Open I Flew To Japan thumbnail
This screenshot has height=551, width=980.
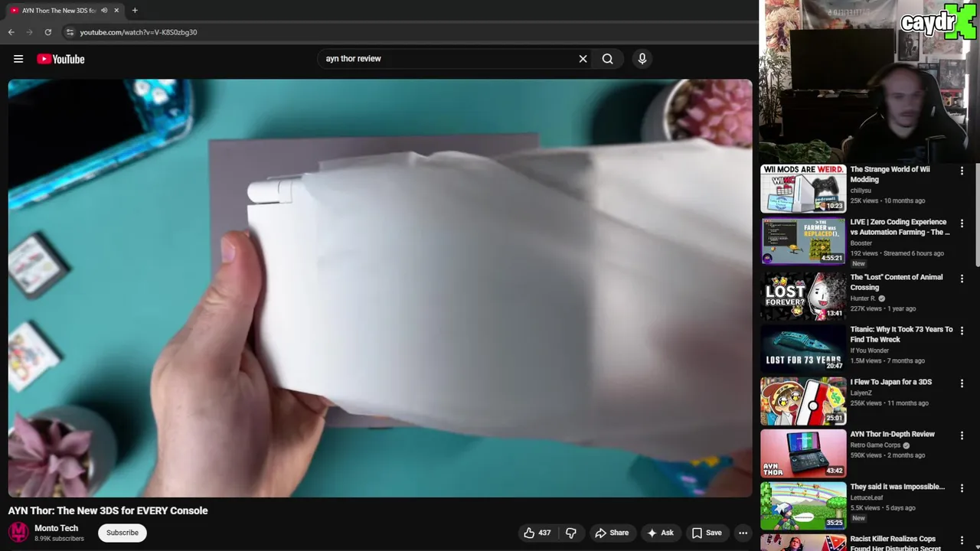[802, 401]
